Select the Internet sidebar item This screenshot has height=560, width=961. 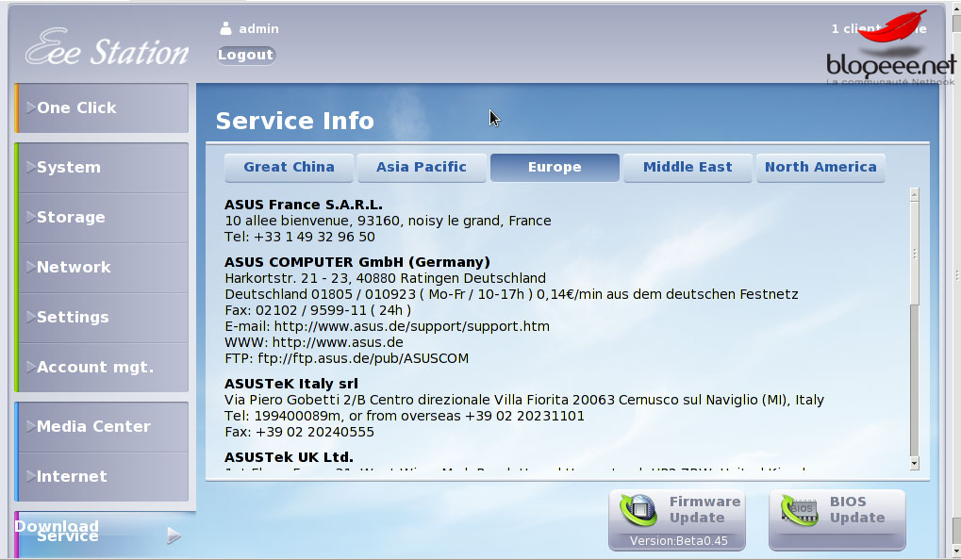tap(102, 477)
